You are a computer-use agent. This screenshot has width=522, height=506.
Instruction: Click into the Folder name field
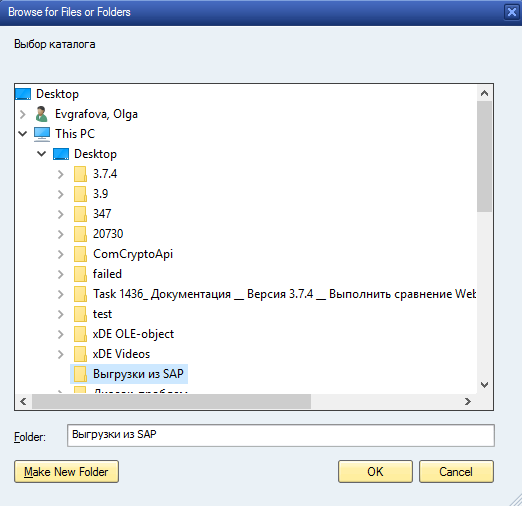pyautogui.click(x=281, y=435)
